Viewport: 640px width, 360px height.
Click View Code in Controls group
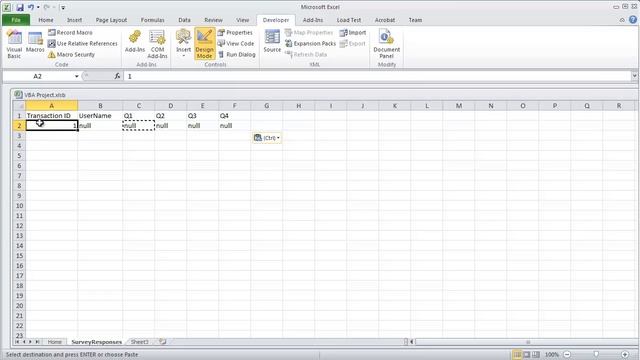point(236,43)
